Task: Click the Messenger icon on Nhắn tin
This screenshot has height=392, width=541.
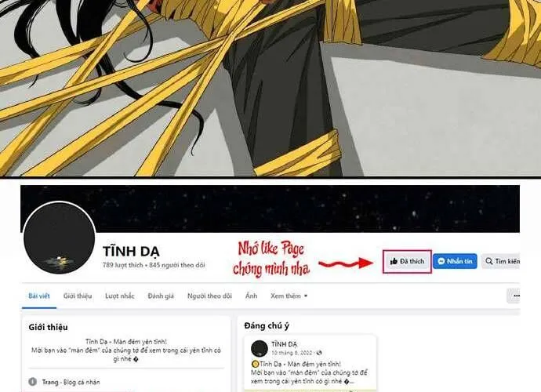Action: pos(441,261)
